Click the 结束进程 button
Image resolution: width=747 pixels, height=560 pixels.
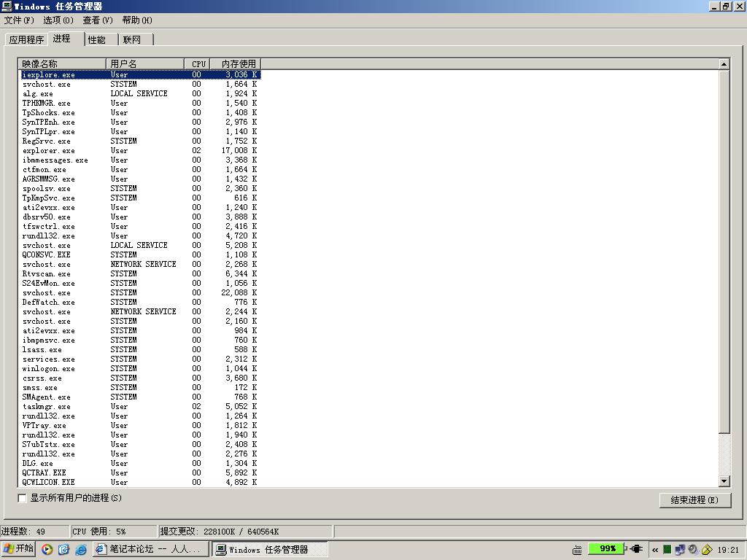pyautogui.click(x=694, y=499)
